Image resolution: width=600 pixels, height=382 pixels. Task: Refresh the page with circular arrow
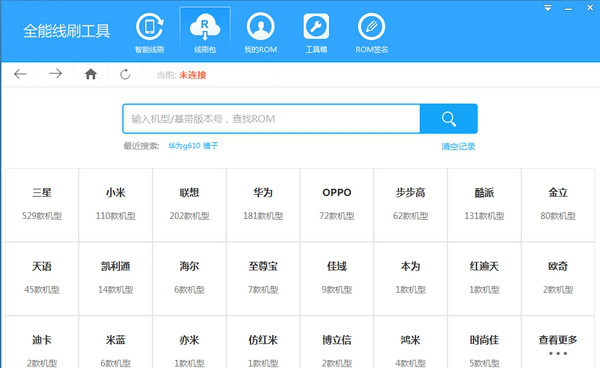[x=125, y=74]
